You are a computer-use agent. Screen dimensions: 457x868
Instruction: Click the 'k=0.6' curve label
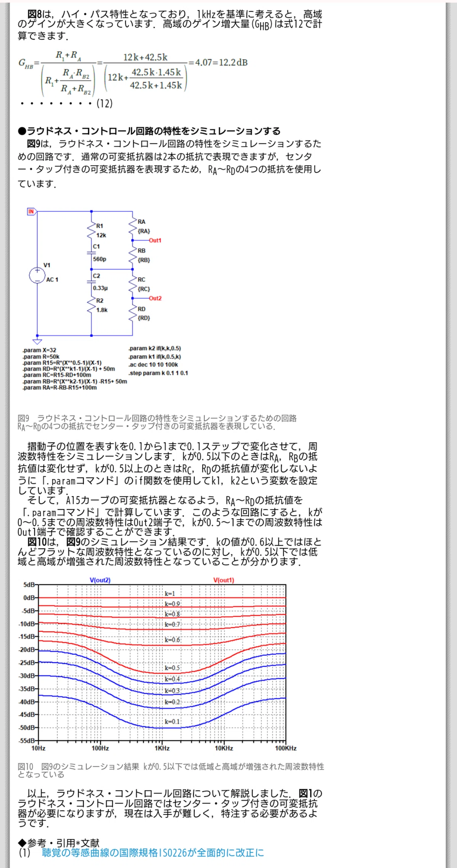coord(172,640)
